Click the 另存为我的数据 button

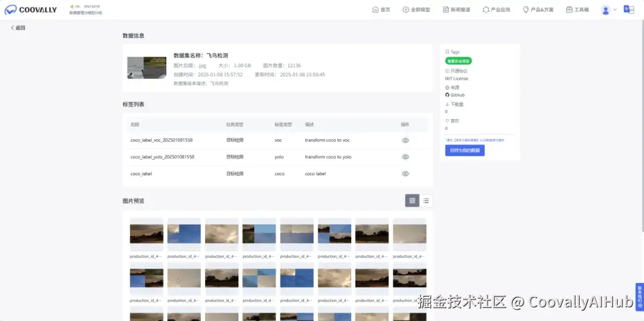click(x=465, y=151)
